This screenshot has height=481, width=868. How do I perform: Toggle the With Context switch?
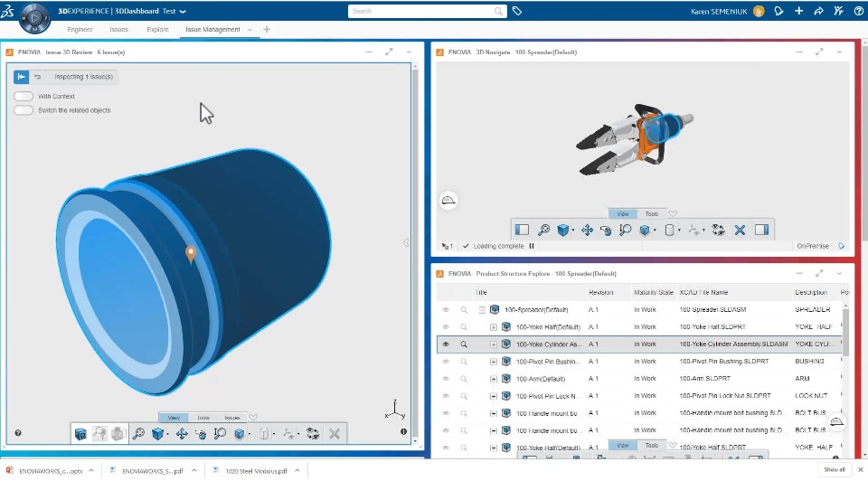coord(24,96)
